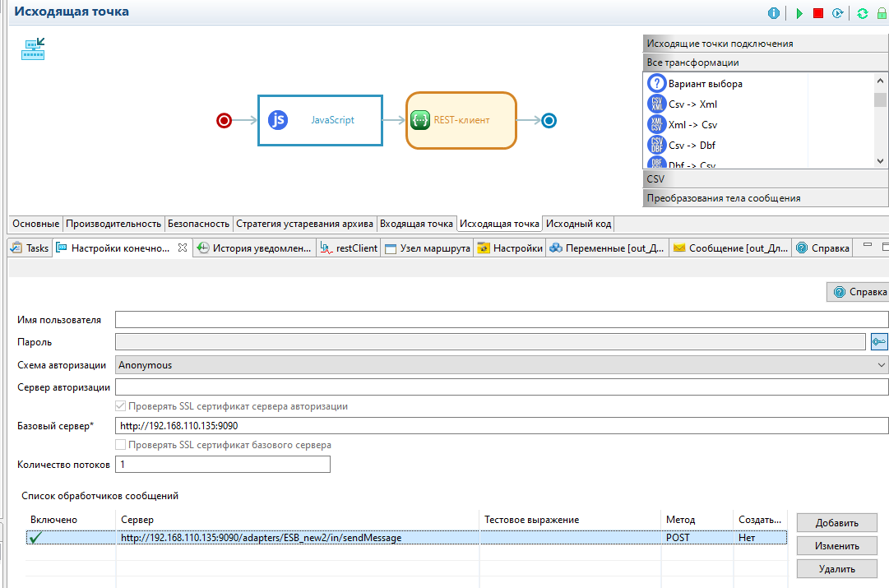The width and height of the screenshot is (889, 588).
Task: Click the green Run play icon
Action: (x=798, y=13)
